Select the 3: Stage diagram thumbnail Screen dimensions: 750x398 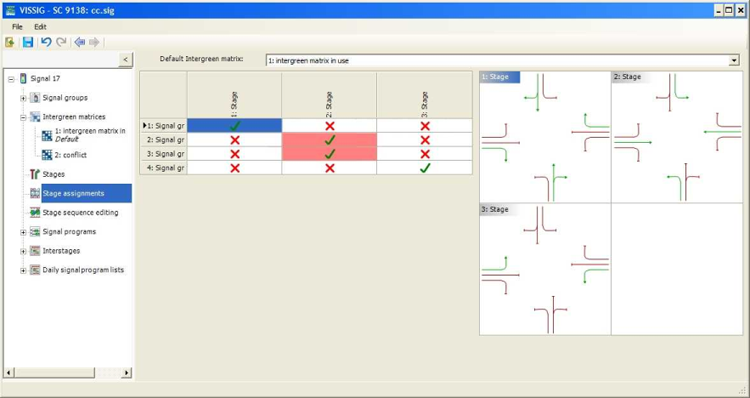pyautogui.click(x=545, y=269)
